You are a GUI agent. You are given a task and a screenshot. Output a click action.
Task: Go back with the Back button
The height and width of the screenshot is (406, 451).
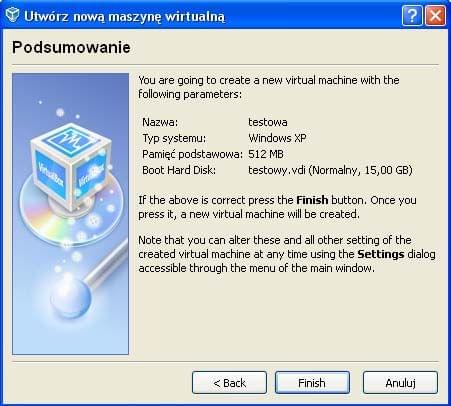(229, 383)
